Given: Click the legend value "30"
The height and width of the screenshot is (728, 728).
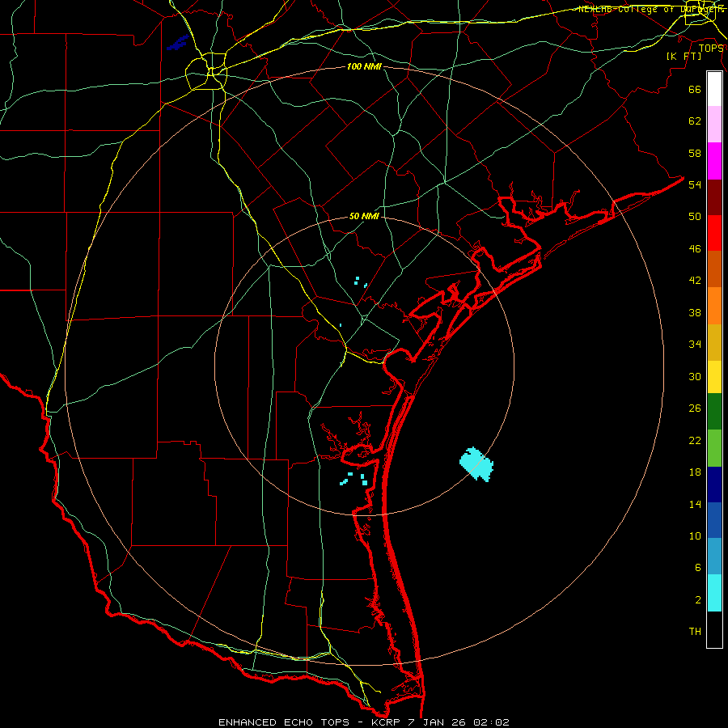Looking at the screenshot, I should 695,376.
